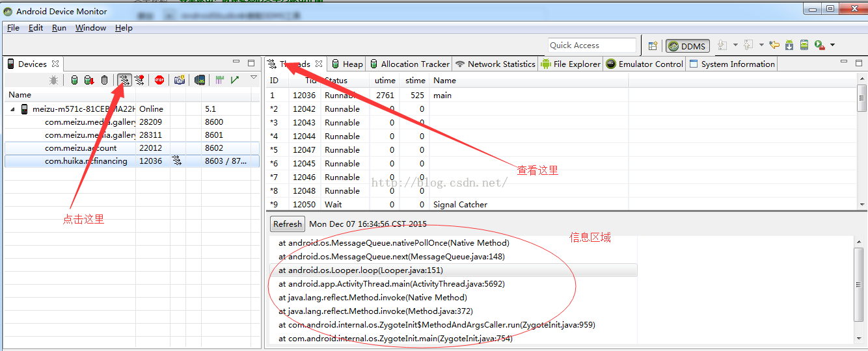Click the Last Edit Location arrow icon
Image resolution: width=868 pixels, height=351 pixels.
click(774, 45)
